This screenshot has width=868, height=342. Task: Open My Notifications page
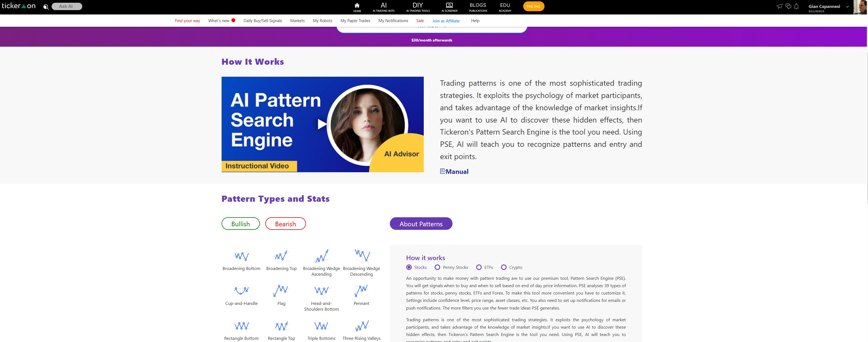tap(393, 21)
